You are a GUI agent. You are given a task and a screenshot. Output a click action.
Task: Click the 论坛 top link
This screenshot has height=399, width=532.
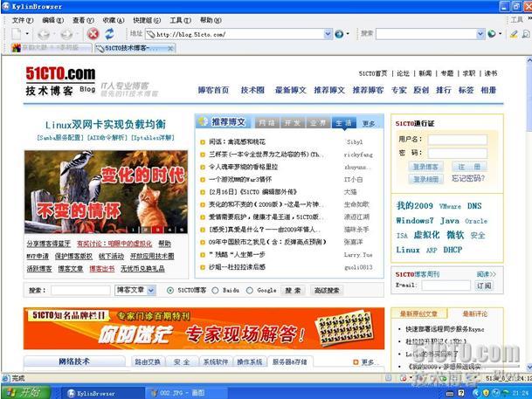point(403,73)
